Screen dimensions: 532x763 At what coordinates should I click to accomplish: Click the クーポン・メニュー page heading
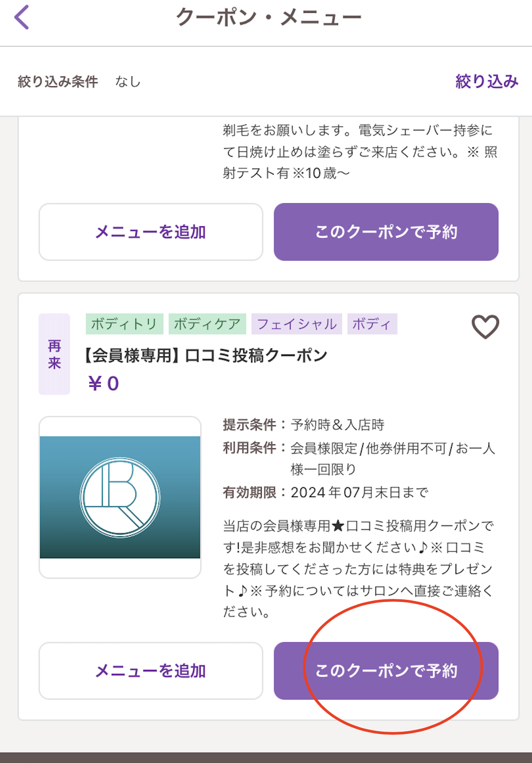pyautogui.click(x=268, y=18)
